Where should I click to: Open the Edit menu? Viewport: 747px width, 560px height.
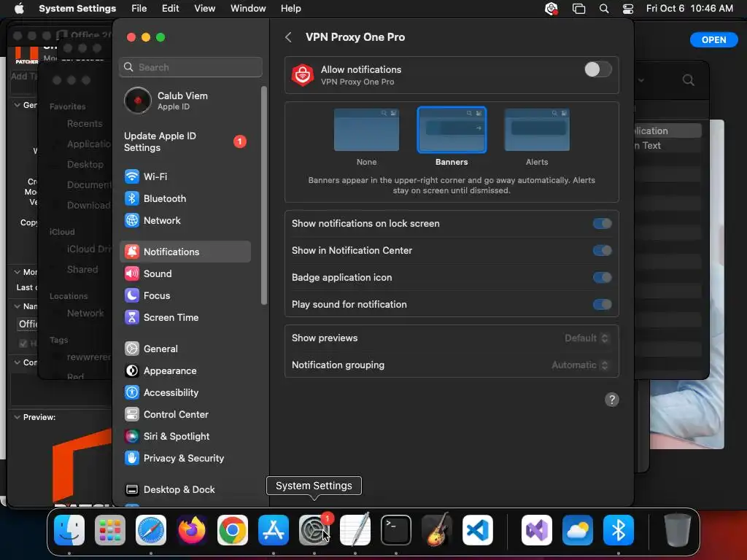170,9
